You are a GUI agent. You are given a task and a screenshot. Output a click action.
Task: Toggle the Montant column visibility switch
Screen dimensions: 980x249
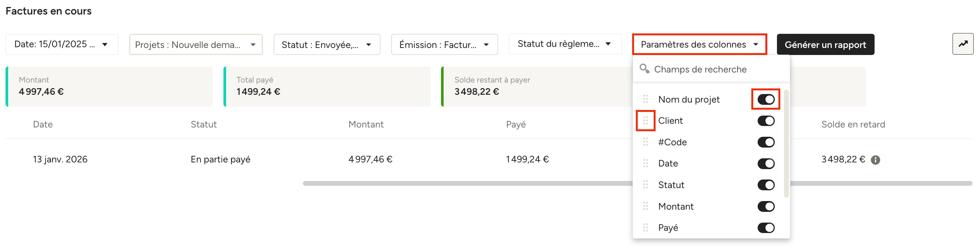(765, 206)
